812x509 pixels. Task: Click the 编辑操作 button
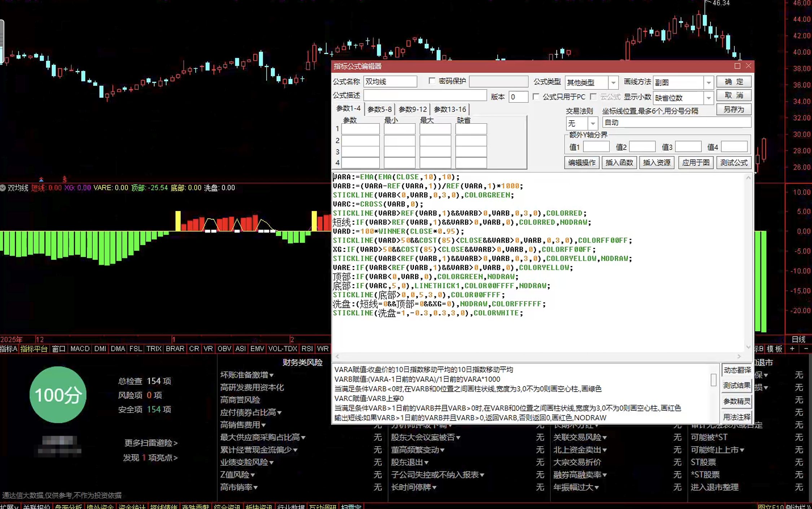click(582, 163)
